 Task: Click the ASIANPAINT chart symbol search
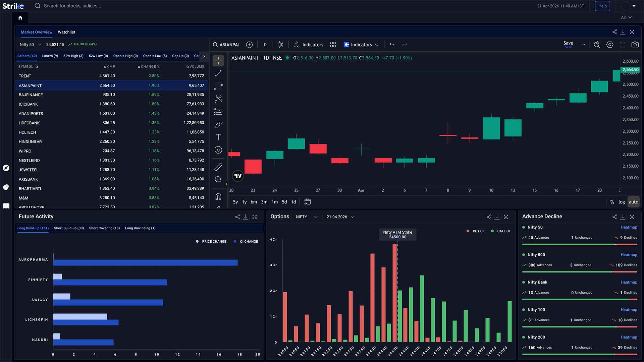226,45
